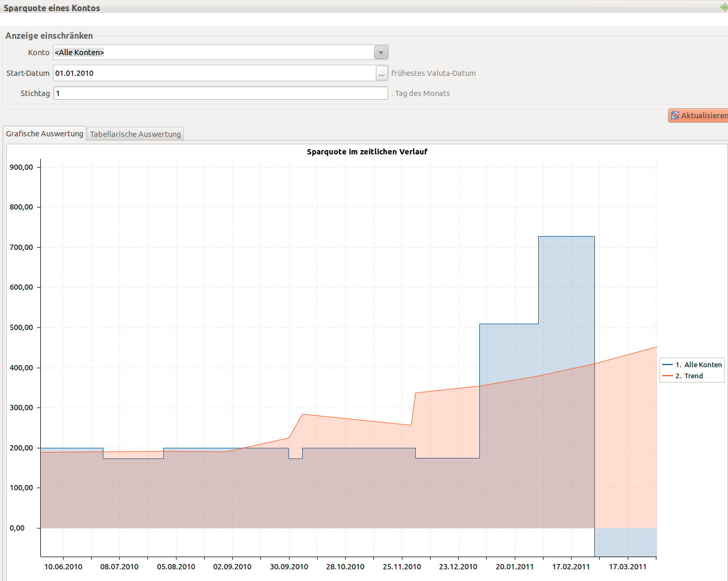Viewport: 728px width, 581px height.
Task: Click the x-axis label 08.07.2010
Action: tap(119, 567)
